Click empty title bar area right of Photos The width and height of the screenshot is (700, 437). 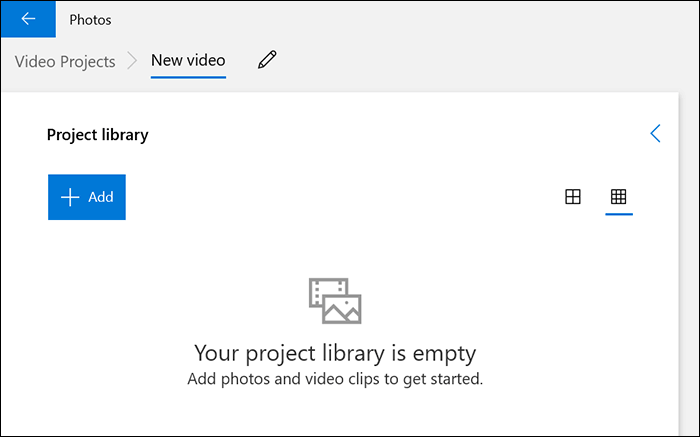400,19
